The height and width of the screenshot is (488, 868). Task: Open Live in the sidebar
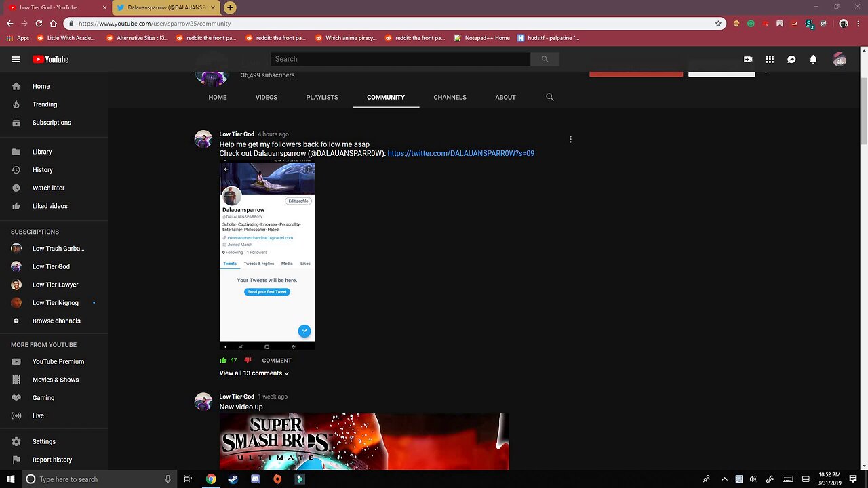click(54, 416)
